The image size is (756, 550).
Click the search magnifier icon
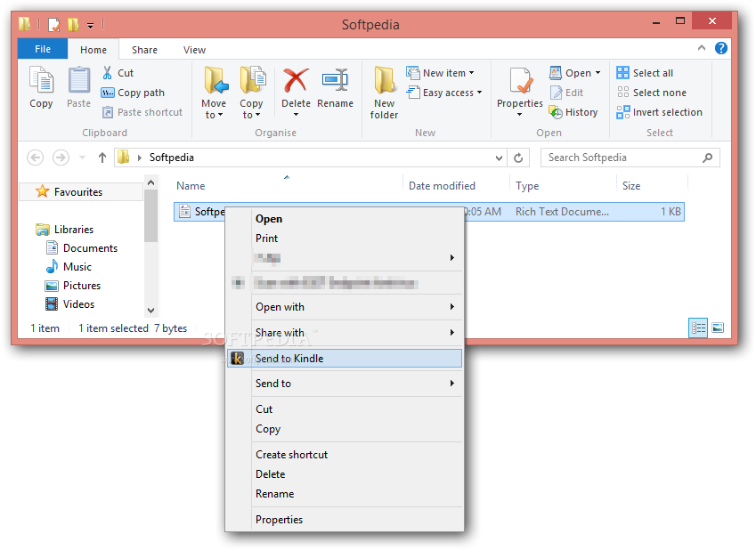point(707,158)
